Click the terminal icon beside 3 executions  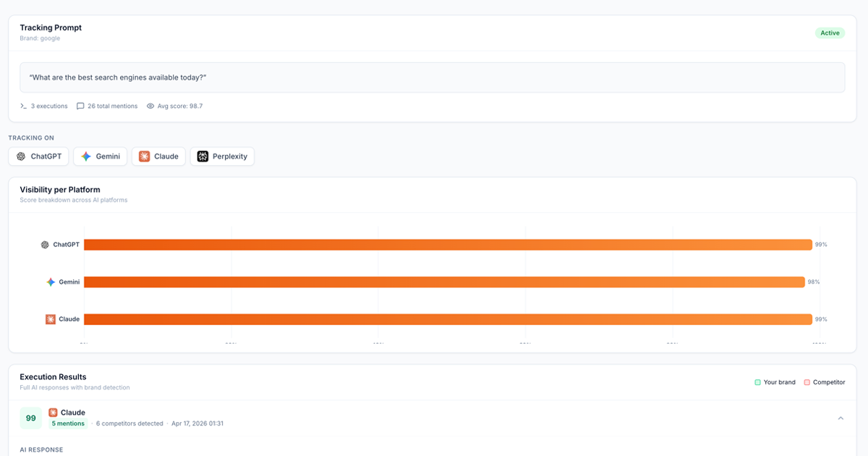(x=22, y=106)
